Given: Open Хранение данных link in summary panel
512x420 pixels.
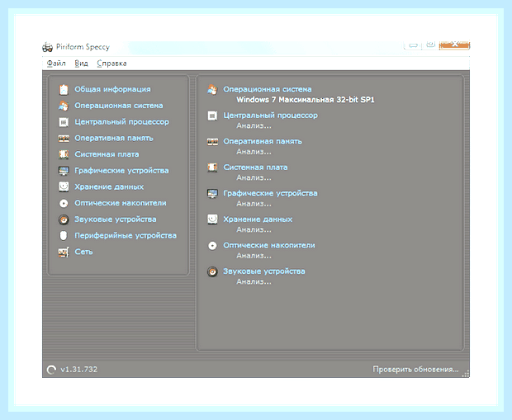Looking at the screenshot, I should [x=258, y=219].
